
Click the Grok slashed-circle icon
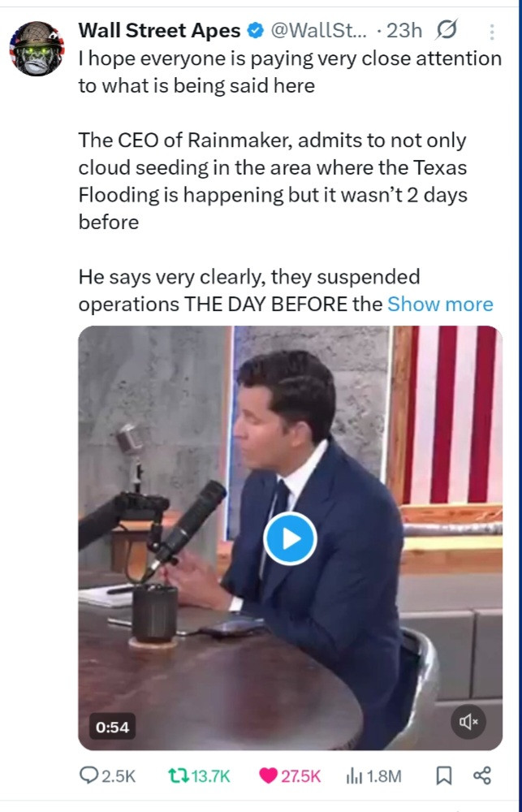click(447, 31)
